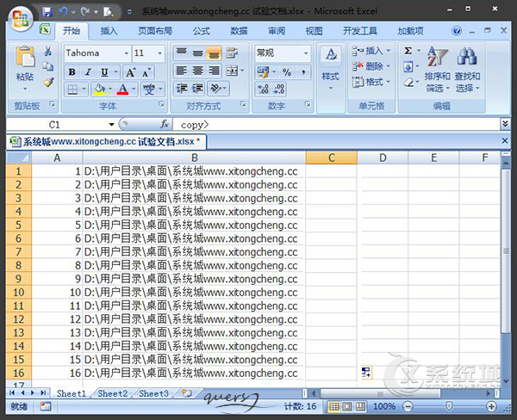
Task: Open the 样式 styles gallery
Action: click(331, 69)
